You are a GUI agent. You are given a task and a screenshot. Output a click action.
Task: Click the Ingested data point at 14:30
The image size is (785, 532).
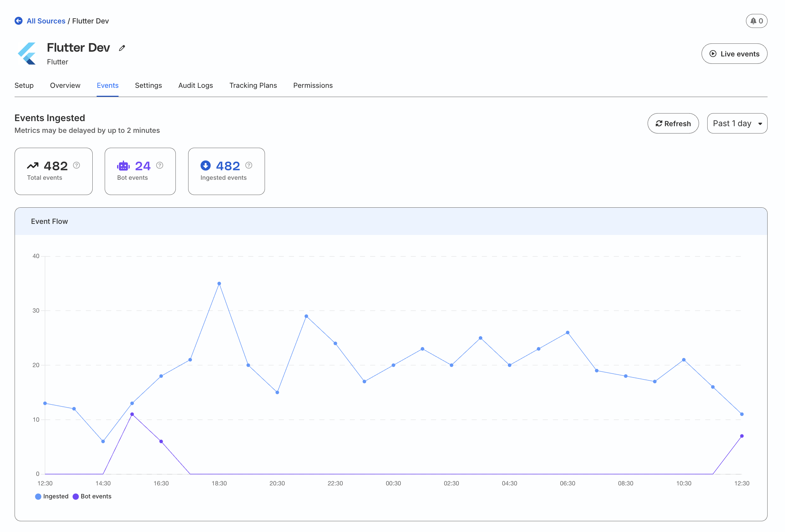[x=103, y=442]
